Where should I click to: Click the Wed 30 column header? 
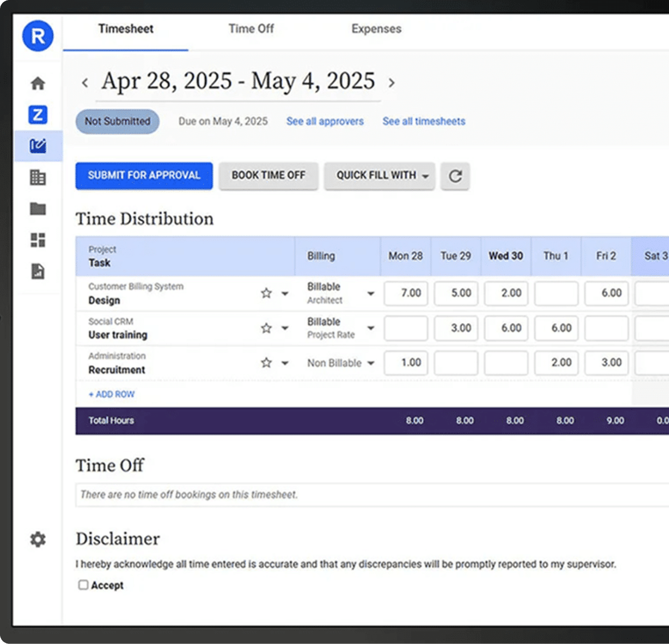(506, 256)
